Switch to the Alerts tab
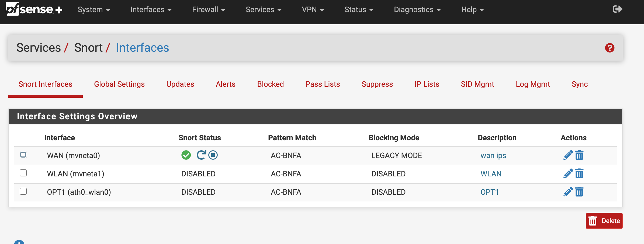This screenshot has height=244, width=644. (226, 84)
